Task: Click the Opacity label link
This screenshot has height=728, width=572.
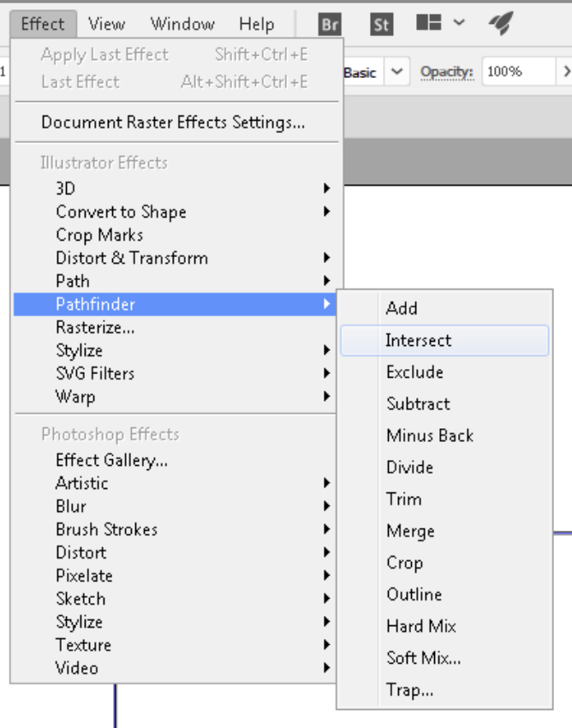Action: 446,72
